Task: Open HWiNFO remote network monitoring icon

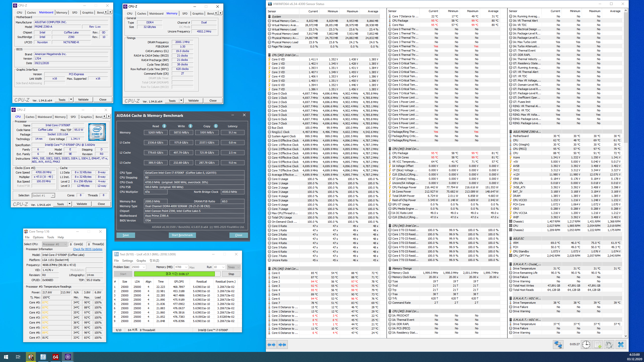Action: (x=558, y=344)
